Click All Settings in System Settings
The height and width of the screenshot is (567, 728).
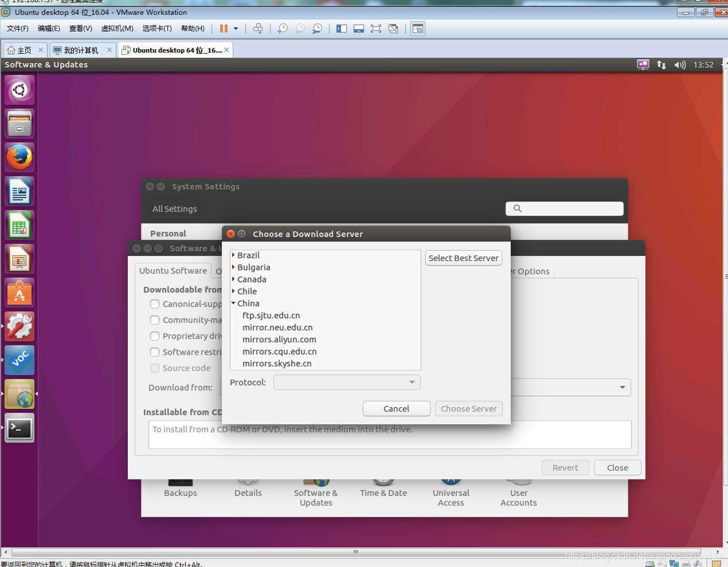[174, 209]
